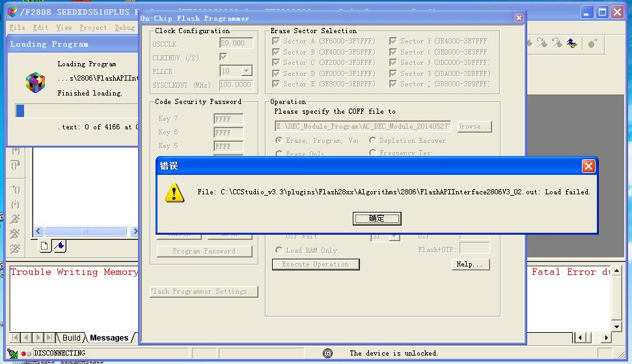Switch to the Messages tab
This screenshot has height=364, width=632.
click(x=109, y=338)
